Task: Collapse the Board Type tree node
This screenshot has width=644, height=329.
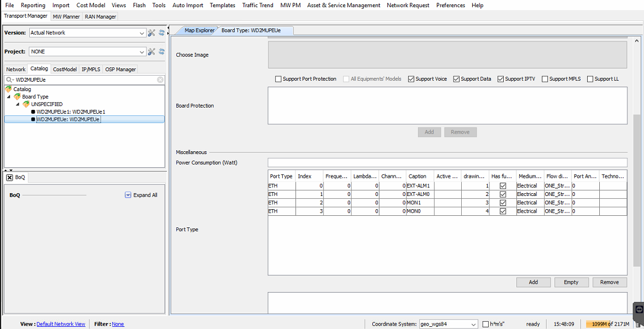Action: pos(9,97)
